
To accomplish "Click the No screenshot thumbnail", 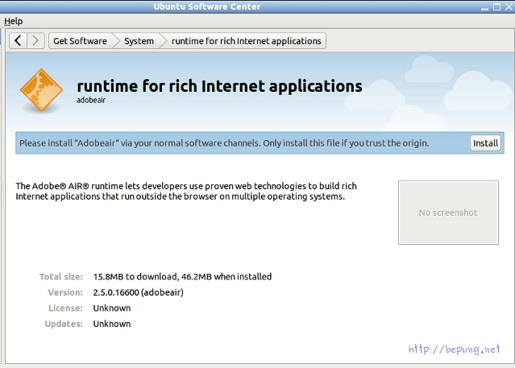I will [x=448, y=212].
